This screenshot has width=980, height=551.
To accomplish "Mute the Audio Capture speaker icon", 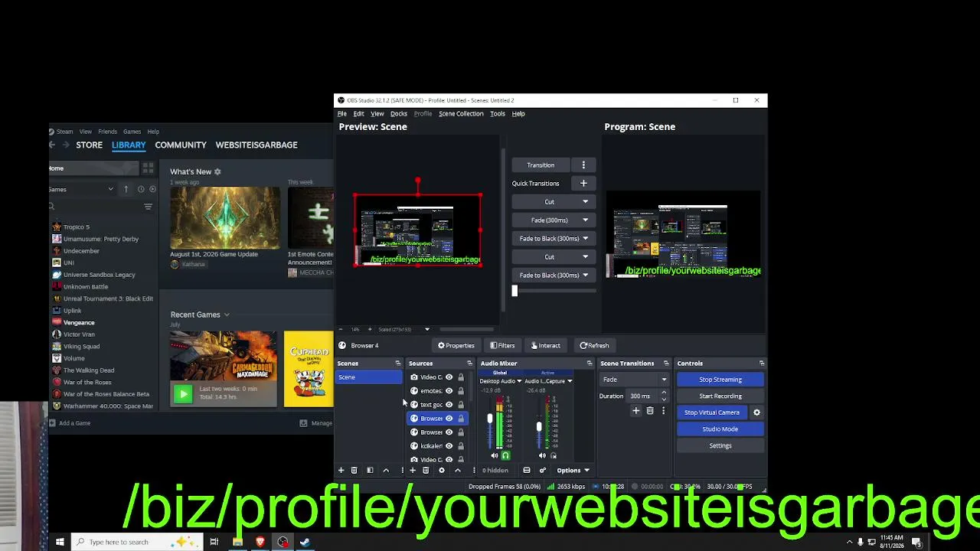I will tap(543, 456).
